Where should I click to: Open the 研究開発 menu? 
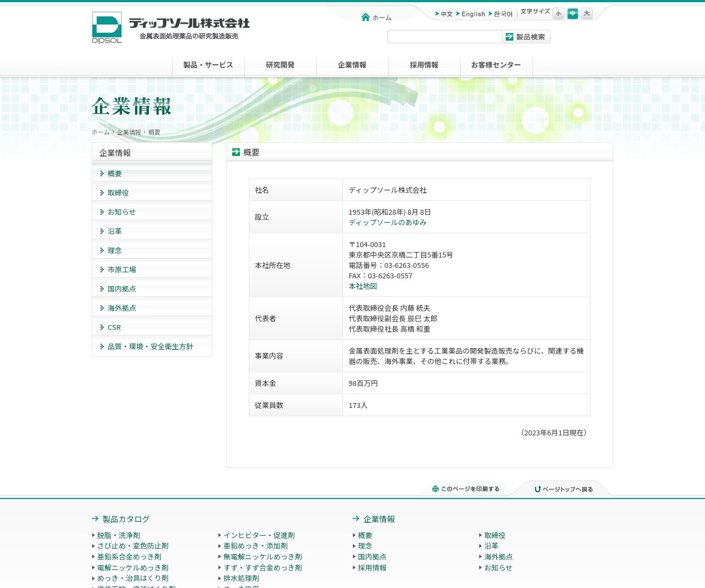pyautogui.click(x=281, y=65)
